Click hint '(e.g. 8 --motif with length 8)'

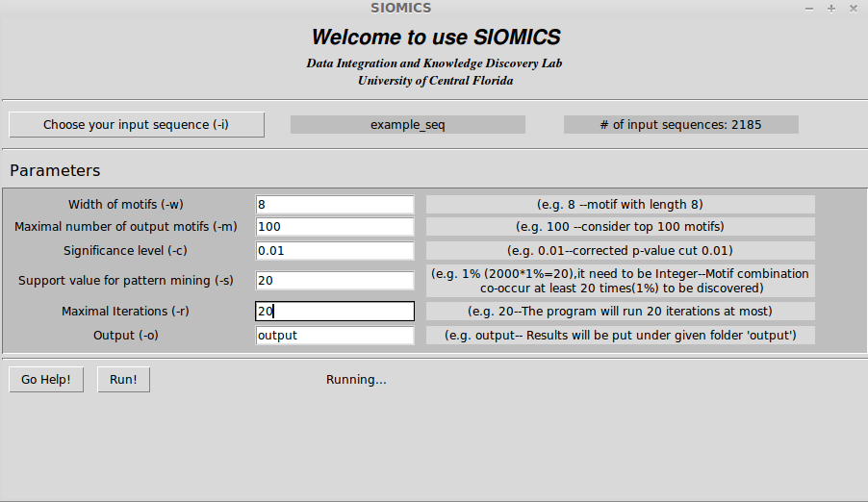click(x=620, y=204)
